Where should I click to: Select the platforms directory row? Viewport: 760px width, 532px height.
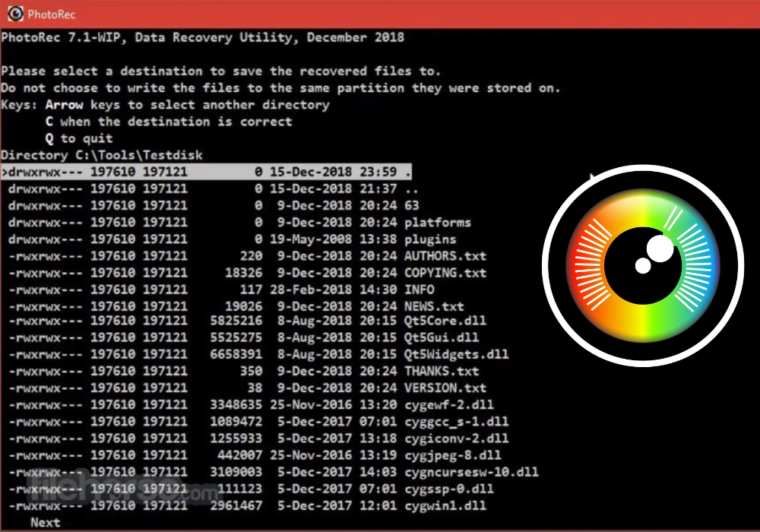click(x=239, y=223)
